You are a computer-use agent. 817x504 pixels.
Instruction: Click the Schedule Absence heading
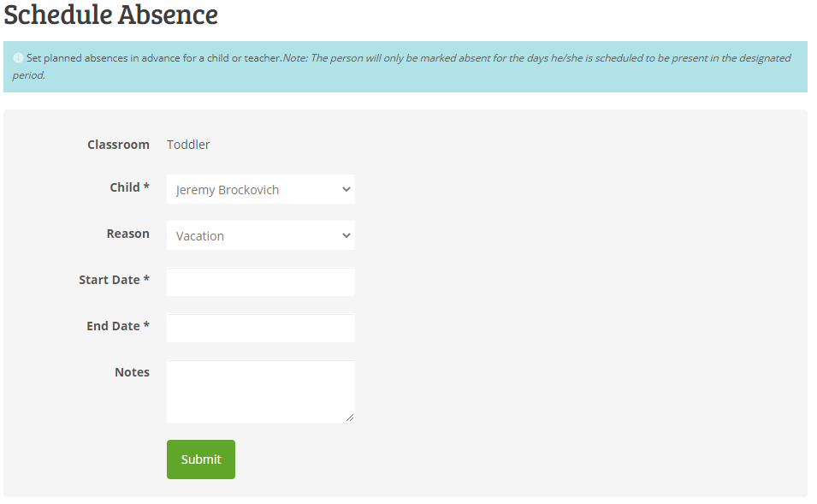[110, 15]
